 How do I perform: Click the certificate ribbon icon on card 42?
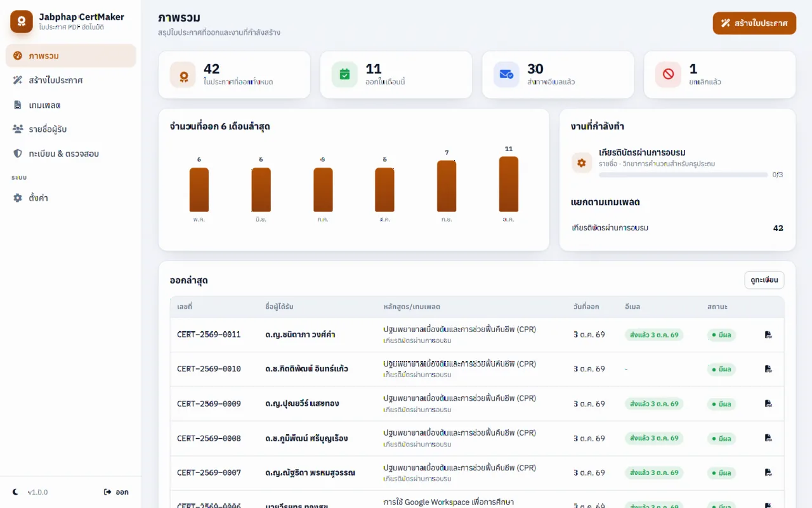(x=183, y=75)
